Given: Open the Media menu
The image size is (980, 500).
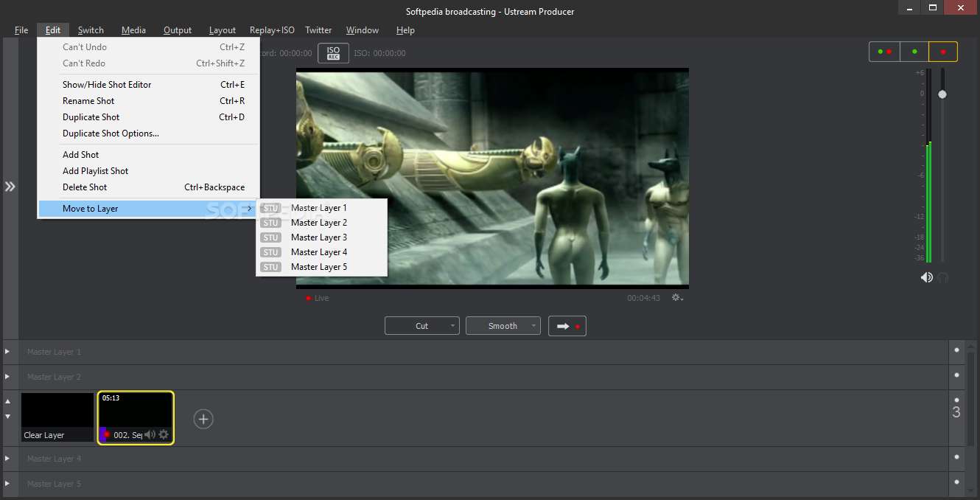Looking at the screenshot, I should pos(133,30).
